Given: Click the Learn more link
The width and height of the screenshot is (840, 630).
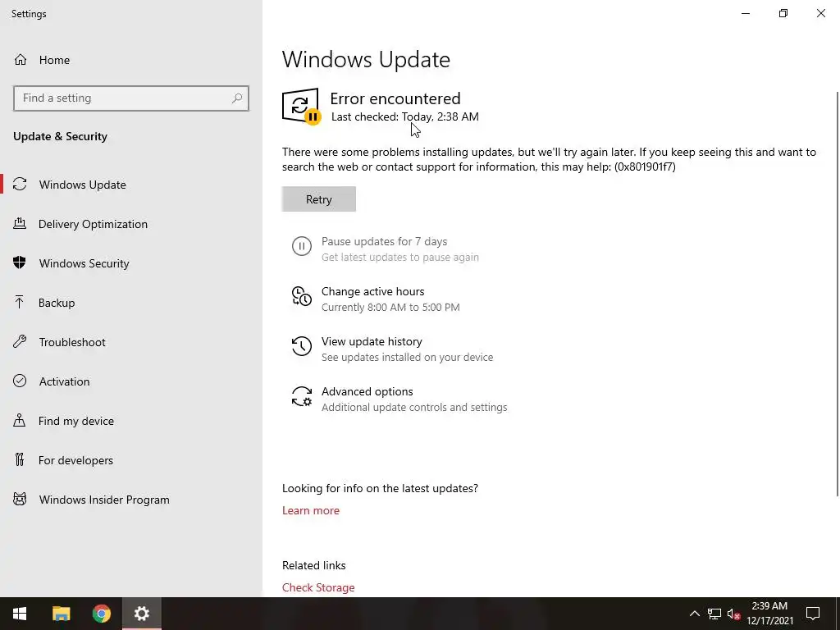Looking at the screenshot, I should coord(311,510).
